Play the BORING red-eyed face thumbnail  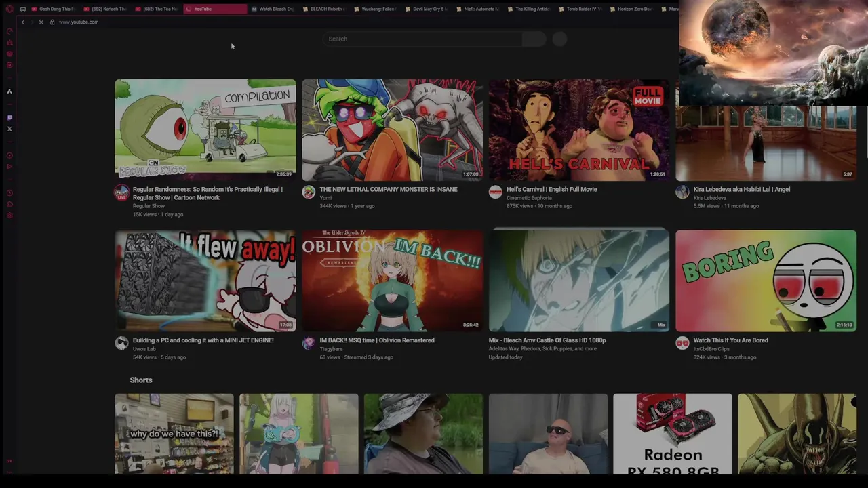766,281
